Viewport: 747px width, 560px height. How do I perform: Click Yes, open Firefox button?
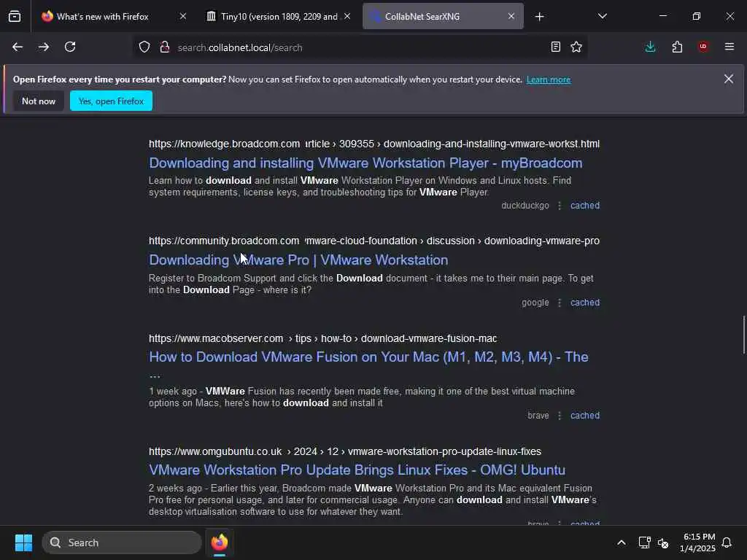(111, 101)
